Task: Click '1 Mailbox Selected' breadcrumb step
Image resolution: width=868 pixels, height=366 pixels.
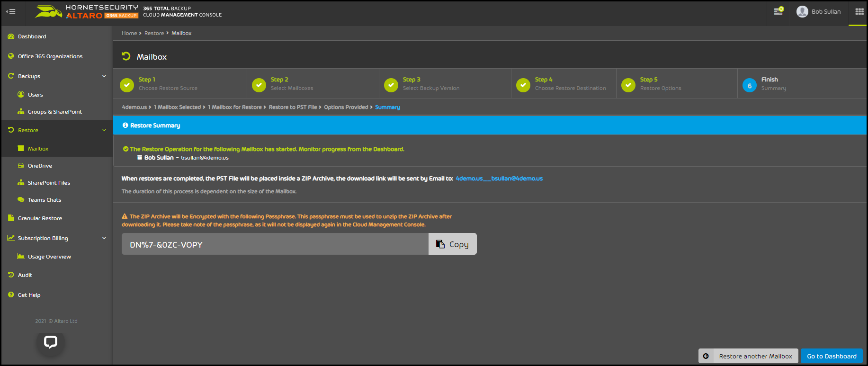Action: [177, 107]
